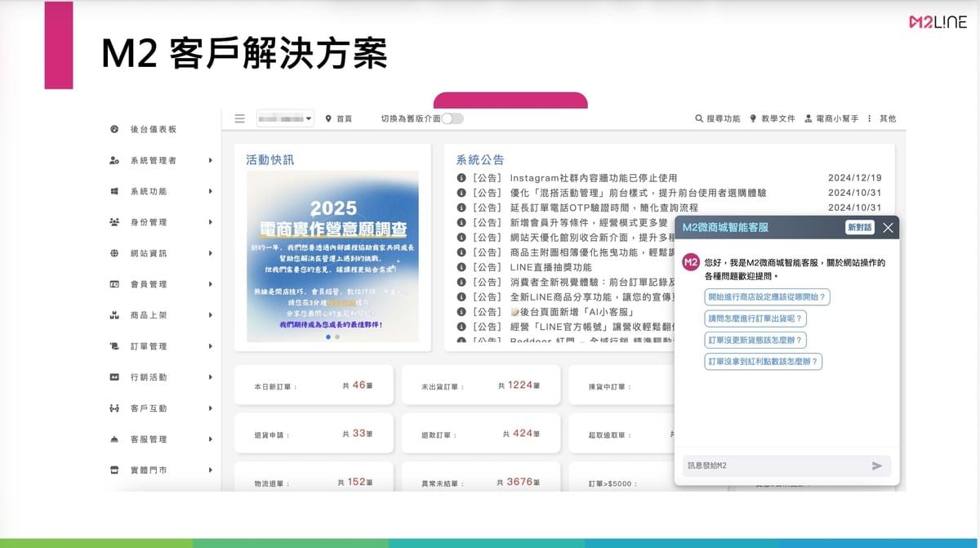This screenshot has height=548, width=980.
Task: Expand 實體門市 submenu arrow
Action: coord(210,470)
